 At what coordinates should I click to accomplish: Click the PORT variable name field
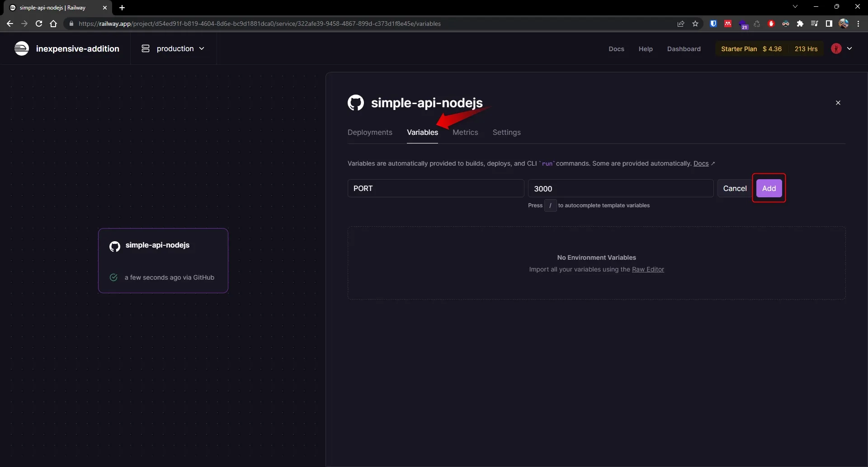point(436,188)
